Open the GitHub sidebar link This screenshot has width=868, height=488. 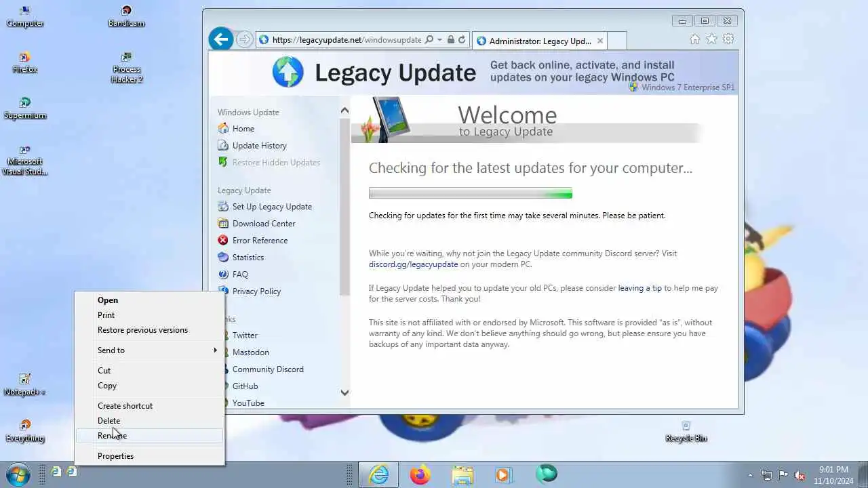point(245,386)
